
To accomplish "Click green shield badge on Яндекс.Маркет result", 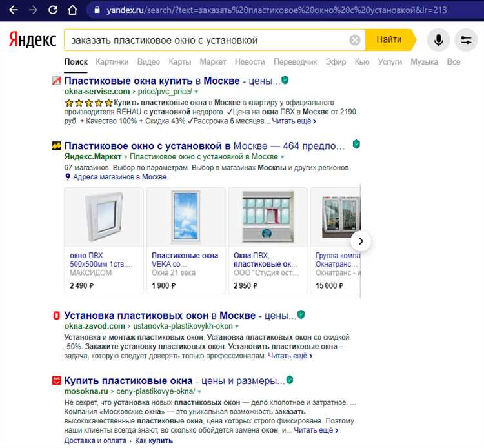I will point(356,144).
